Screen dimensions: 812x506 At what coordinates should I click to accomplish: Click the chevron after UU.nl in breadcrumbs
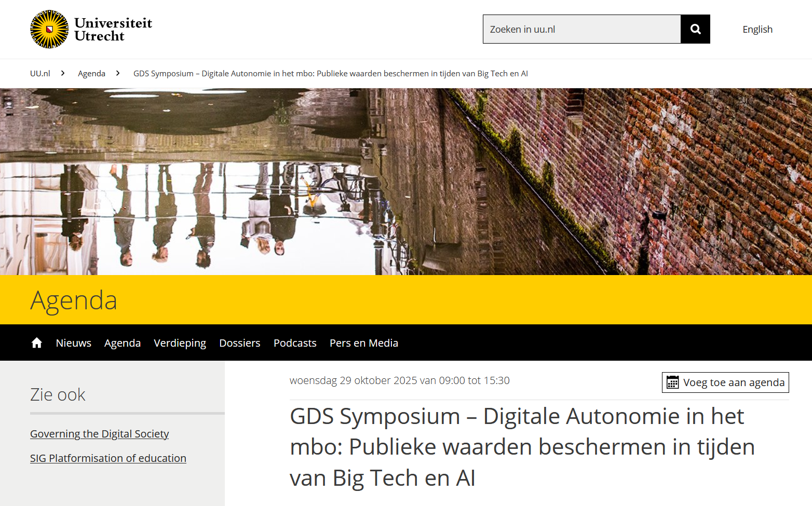(63, 73)
